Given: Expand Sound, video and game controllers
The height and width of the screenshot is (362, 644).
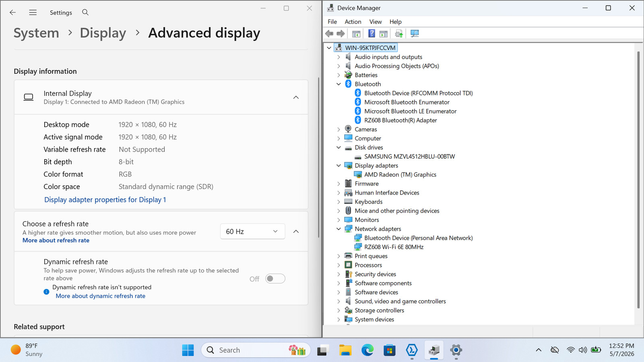Looking at the screenshot, I should pyautogui.click(x=339, y=301).
